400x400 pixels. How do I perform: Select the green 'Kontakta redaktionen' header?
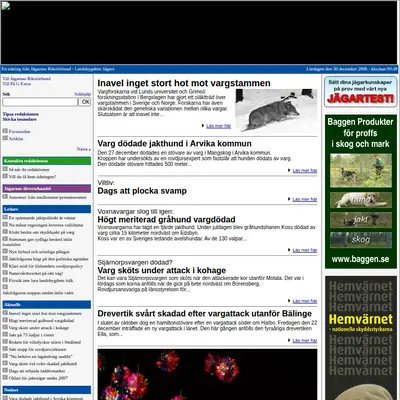pos(47,161)
